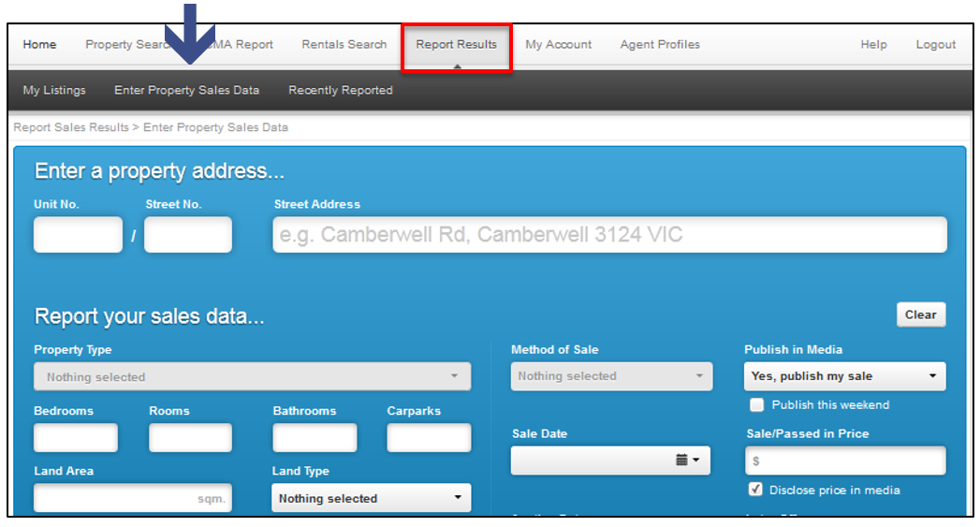Image resolution: width=980 pixels, height=527 pixels.
Task: Open Recently Reported submenu
Action: [x=341, y=91]
